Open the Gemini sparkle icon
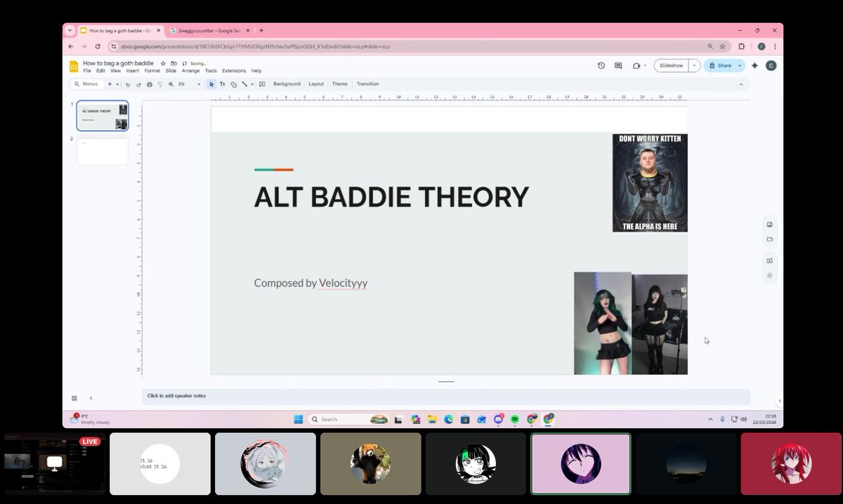 click(754, 65)
